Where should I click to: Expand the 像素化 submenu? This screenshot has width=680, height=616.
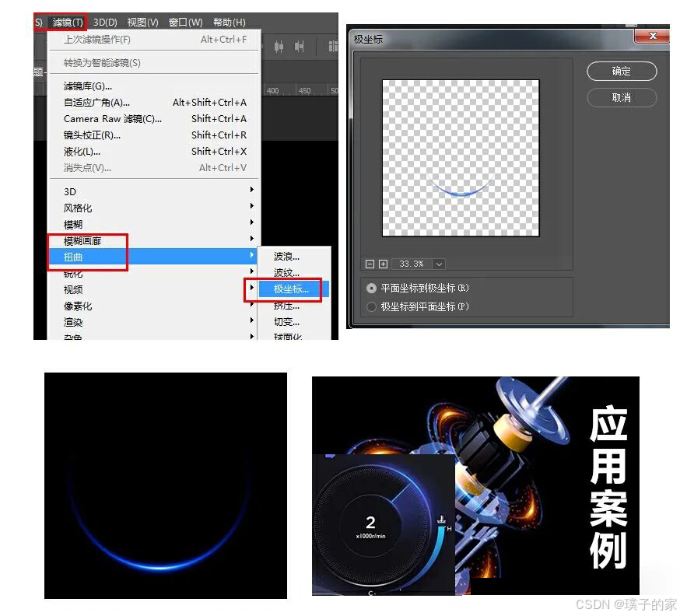coord(154,306)
